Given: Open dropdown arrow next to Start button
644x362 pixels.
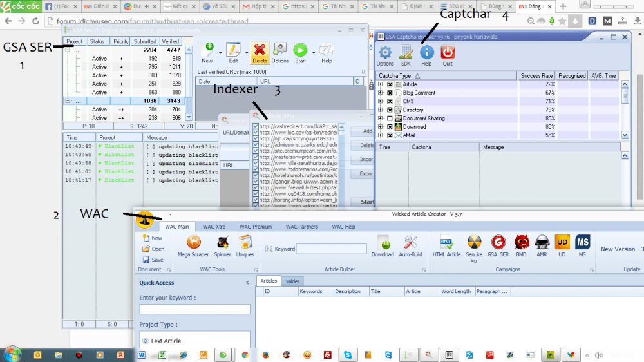Looking at the screenshot, I should tap(314, 53).
